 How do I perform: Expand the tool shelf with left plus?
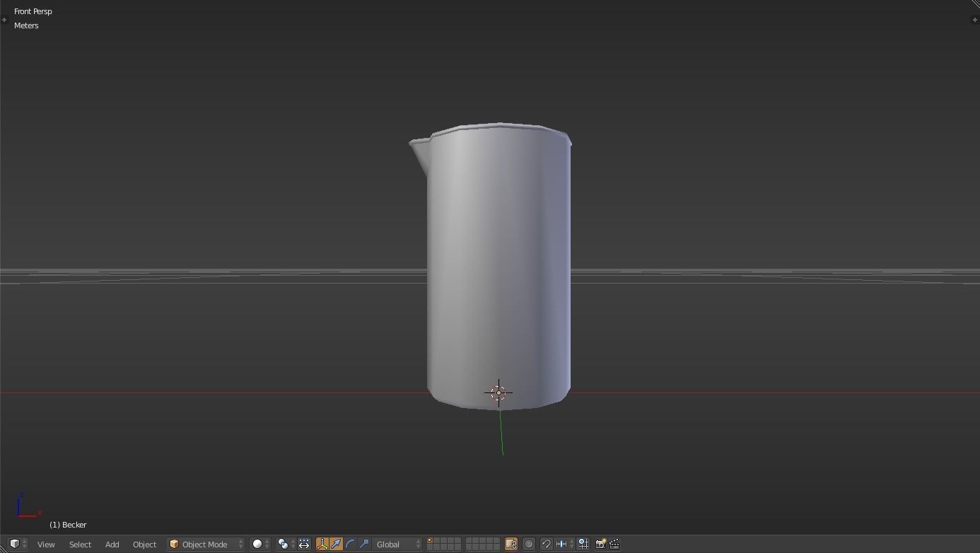coord(4,20)
